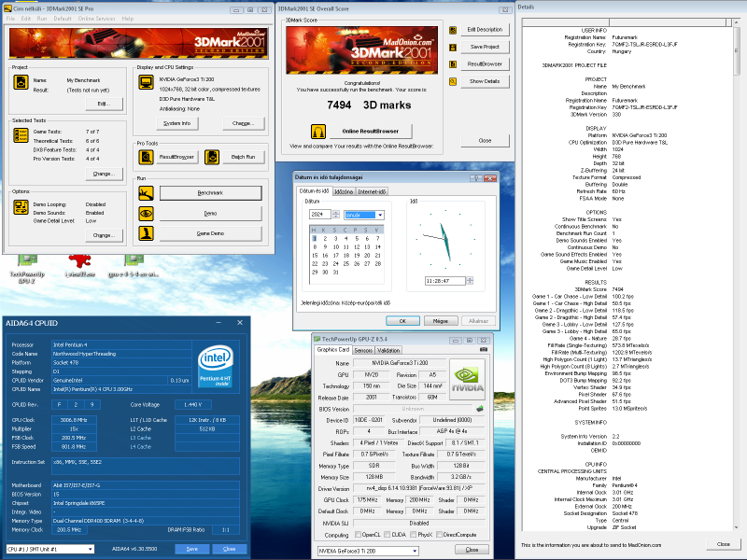Select day 15 in the calendar
Screen dimensions: 747x560
pos(315,255)
